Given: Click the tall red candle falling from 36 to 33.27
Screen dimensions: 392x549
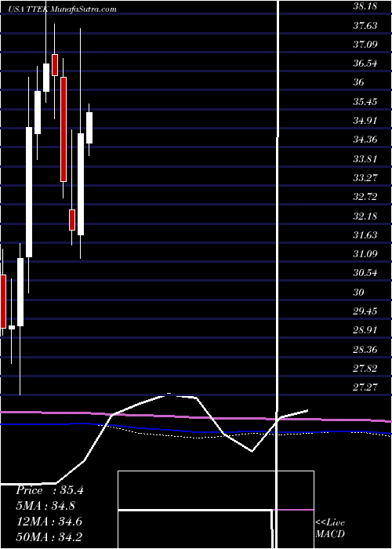Looking at the screenshot, I should point(64,129).
